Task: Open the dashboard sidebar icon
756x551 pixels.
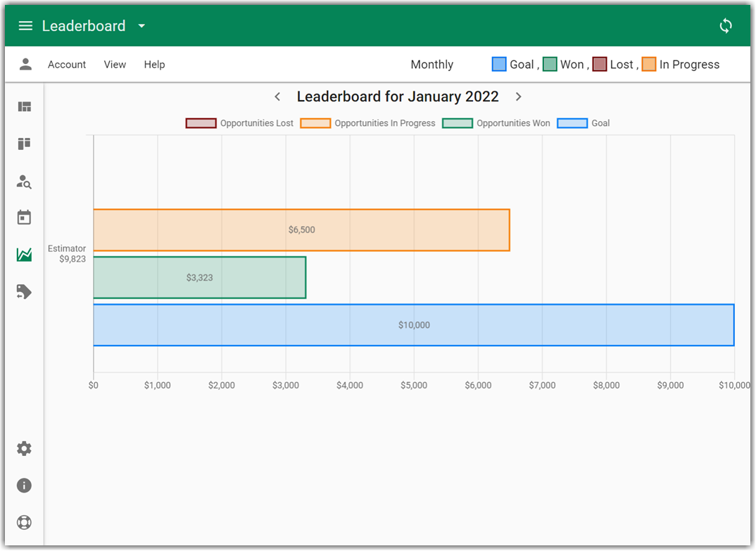Action: tap(24, 106)
